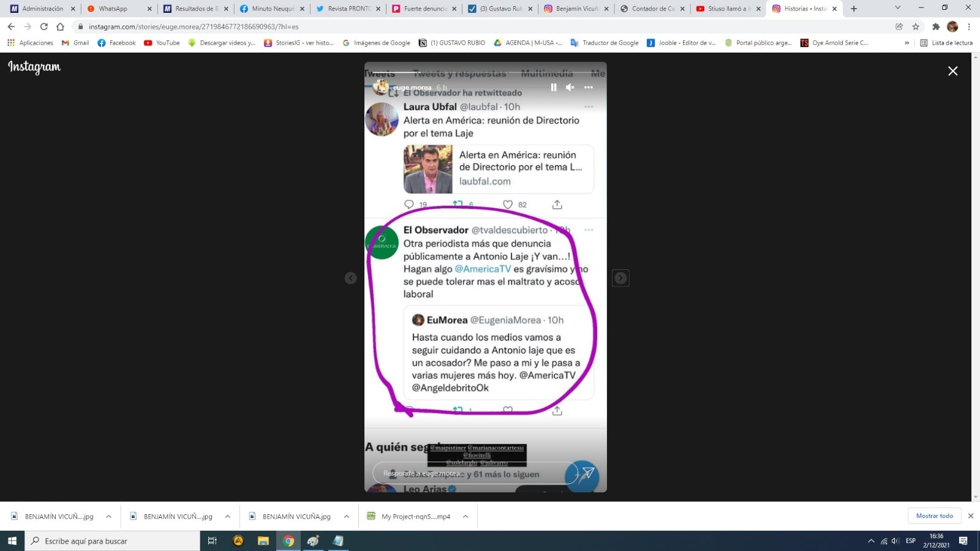
Task: Reload the current page
Action: coord(44,26)
